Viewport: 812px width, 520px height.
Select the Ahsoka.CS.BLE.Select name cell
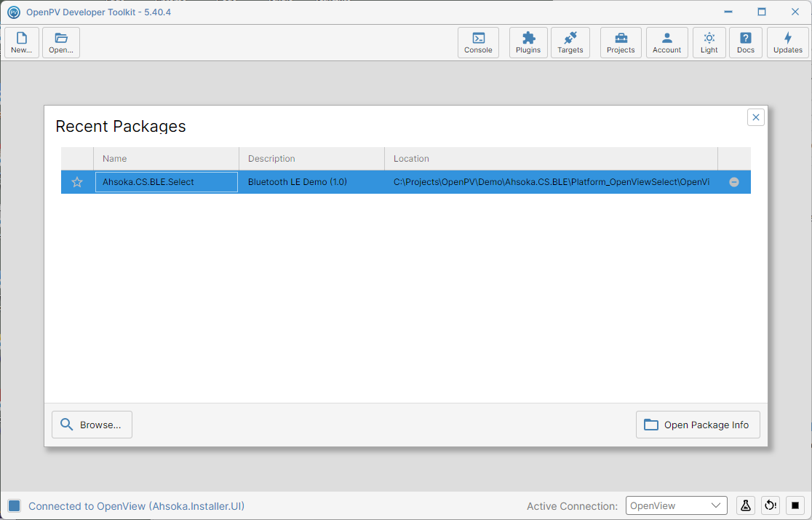166,182
